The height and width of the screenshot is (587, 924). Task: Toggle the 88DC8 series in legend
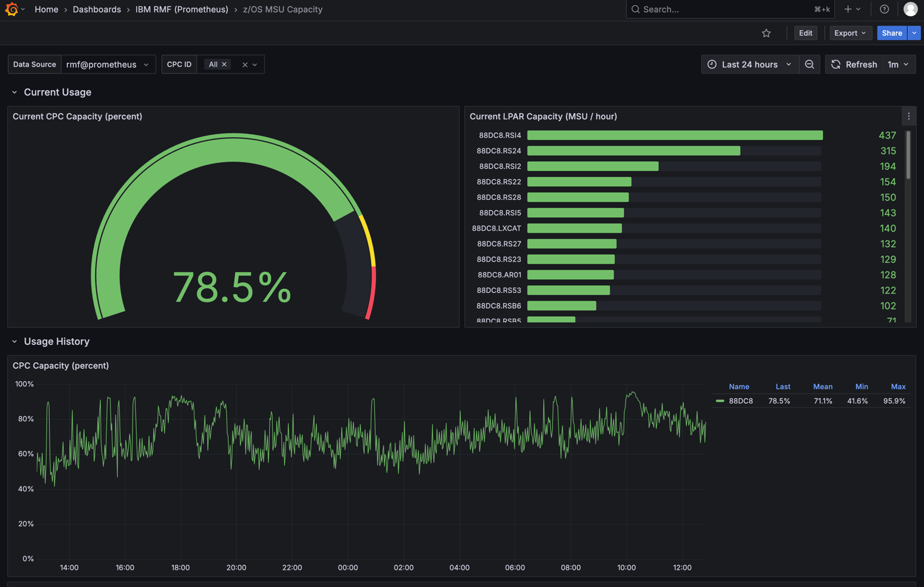pos(741,401)
